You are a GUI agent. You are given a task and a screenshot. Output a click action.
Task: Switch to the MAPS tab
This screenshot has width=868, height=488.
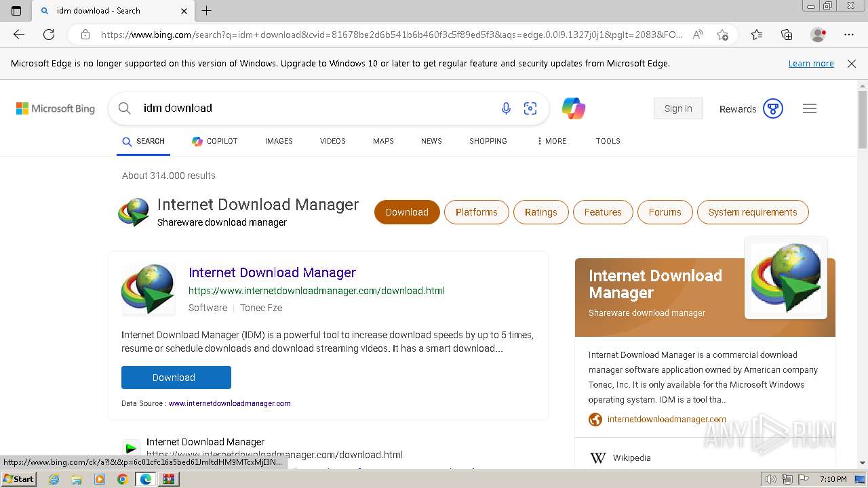(383, 141)
